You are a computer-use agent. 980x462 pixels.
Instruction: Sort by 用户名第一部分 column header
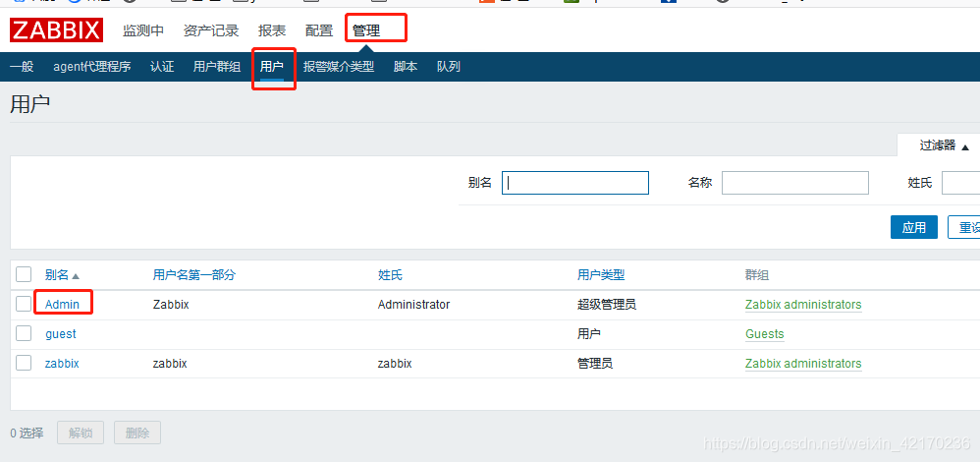tap(193, 275)
